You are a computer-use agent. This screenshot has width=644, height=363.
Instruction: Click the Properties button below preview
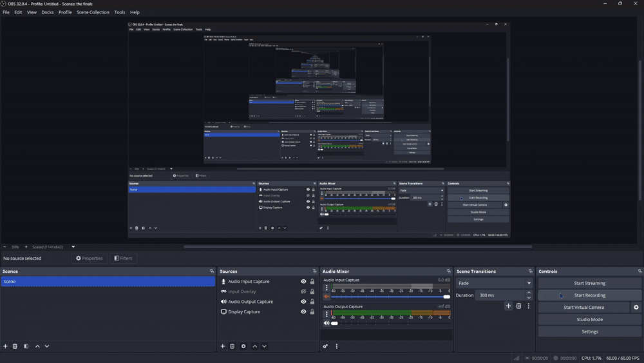coord(89,258)
